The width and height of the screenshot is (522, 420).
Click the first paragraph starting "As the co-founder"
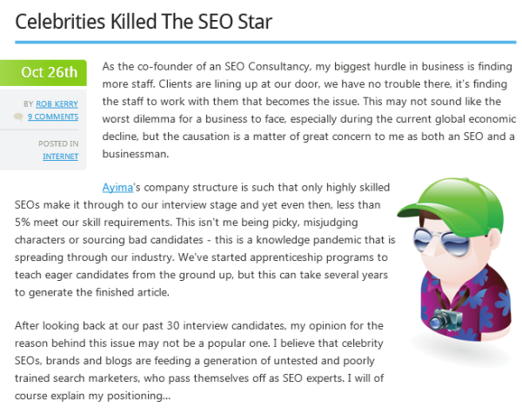(x=309, y=110)
